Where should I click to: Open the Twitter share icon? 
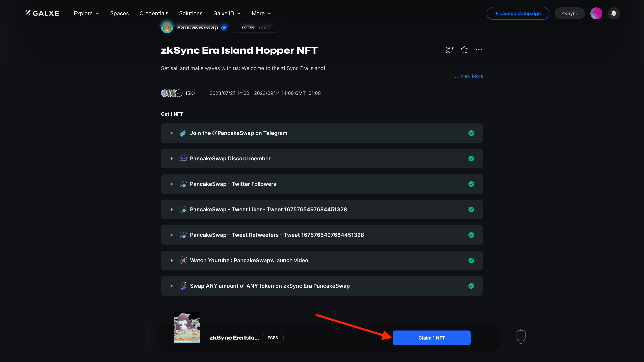(x=449, y=49)
